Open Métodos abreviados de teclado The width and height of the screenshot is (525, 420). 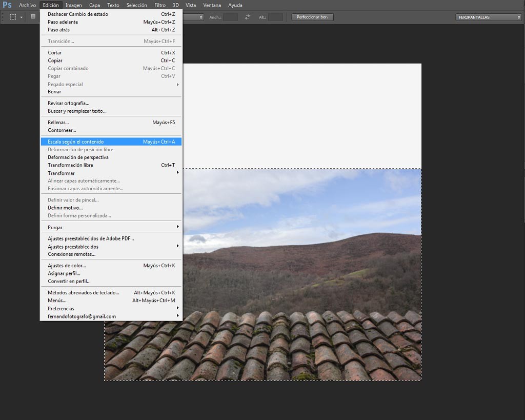tap(111, 292)
